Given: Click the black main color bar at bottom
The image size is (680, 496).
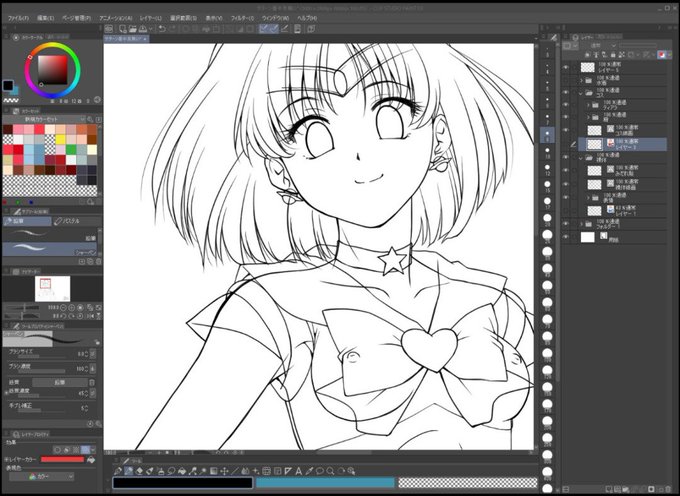Looking at the screenshot, I should coord(183,483).
